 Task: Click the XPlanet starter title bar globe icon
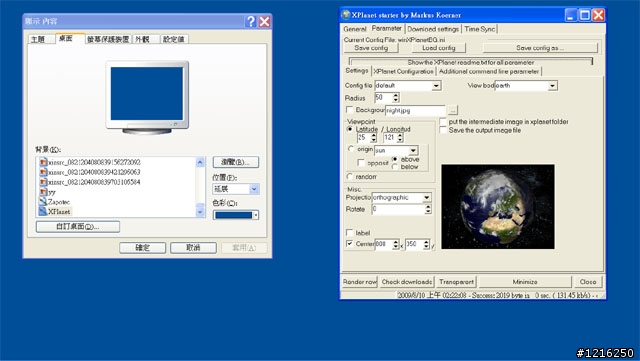(x=346, y=15)
